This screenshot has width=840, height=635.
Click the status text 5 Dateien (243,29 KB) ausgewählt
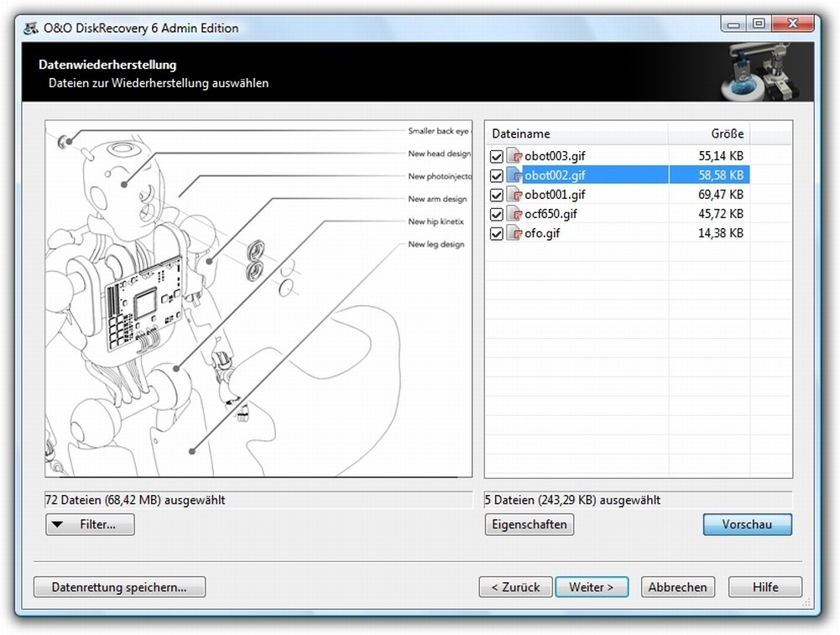(x=572, y=500)
